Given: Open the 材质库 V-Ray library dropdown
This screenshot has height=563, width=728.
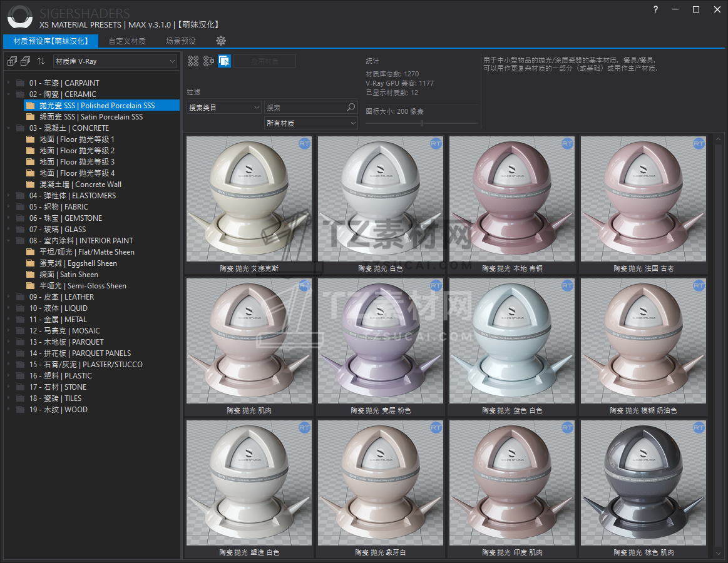Looking at the screenshot, I should [115, 61].
